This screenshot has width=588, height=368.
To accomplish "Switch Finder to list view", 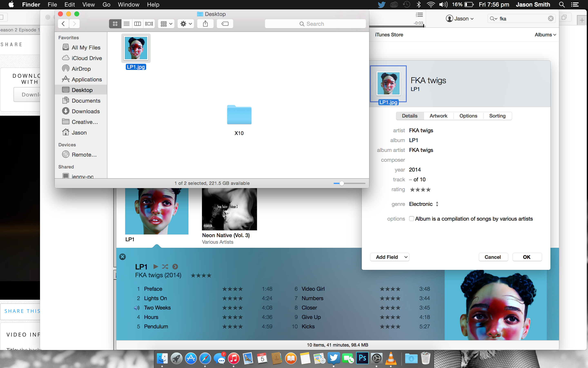I will [x=126, y=24].
